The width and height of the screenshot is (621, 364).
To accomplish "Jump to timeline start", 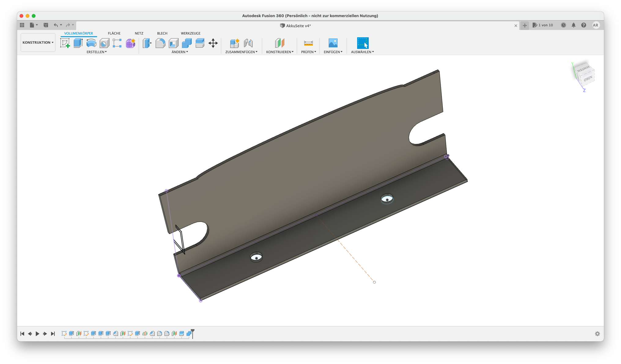I will 22,334.
